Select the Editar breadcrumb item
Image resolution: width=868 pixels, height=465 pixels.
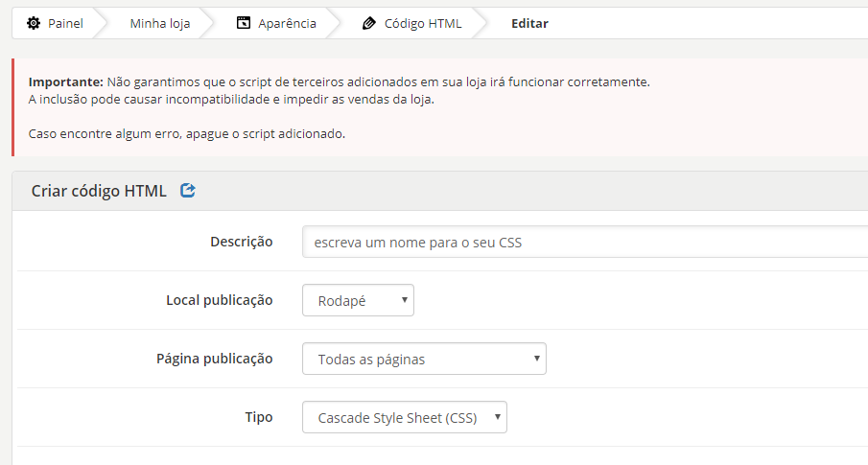(529, 23)
